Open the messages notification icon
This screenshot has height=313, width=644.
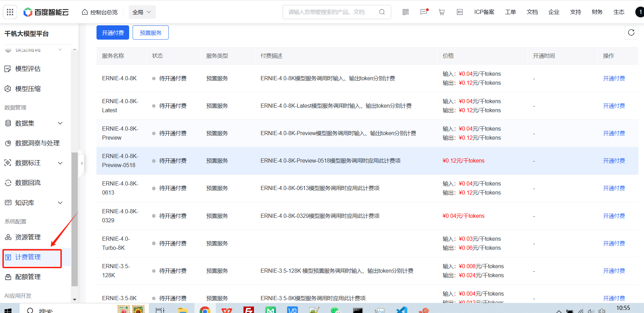[424, 12]
